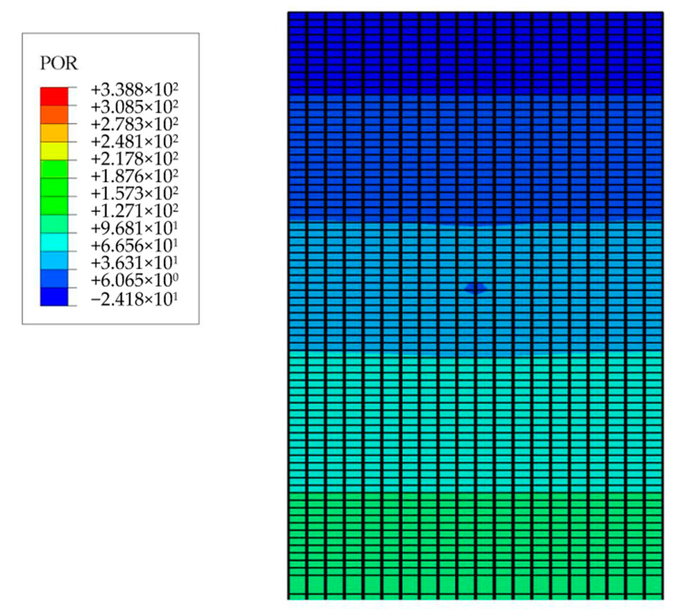Select the dark orange legend swatch below red
This screenshot has width=679, height=616.
(54, 114)
